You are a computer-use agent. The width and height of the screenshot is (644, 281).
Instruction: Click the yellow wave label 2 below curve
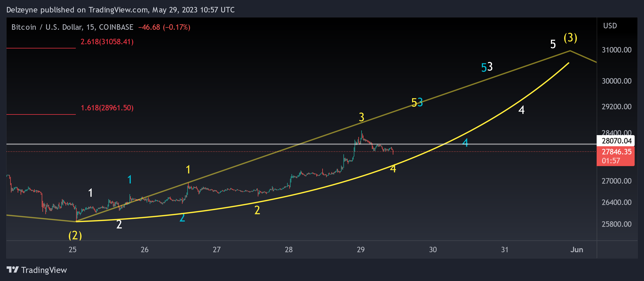(x=257, y=210)
